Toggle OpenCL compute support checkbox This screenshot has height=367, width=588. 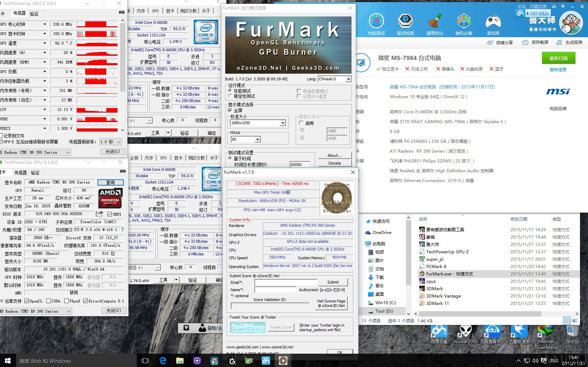point(26,301)
